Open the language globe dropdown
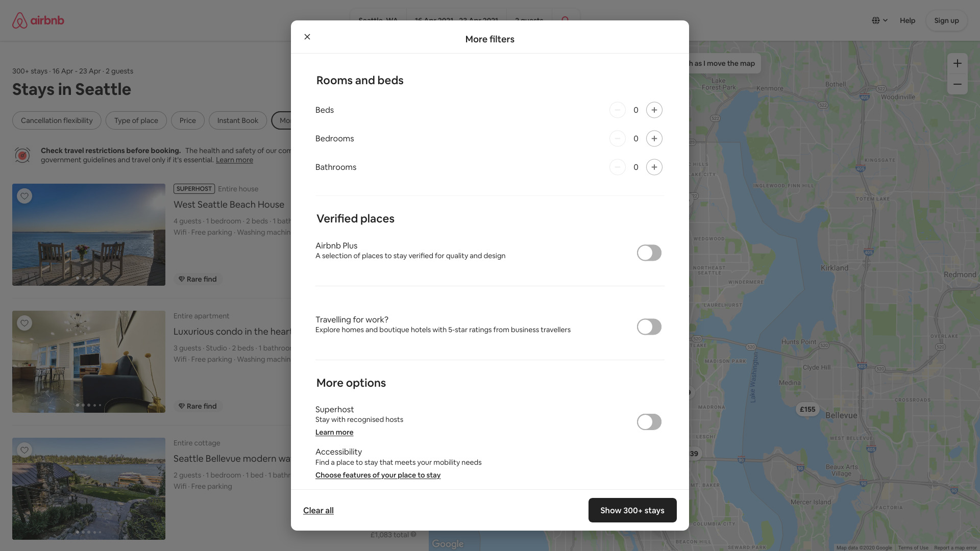This screenshot has height=551, width=980. coord(879,20)
